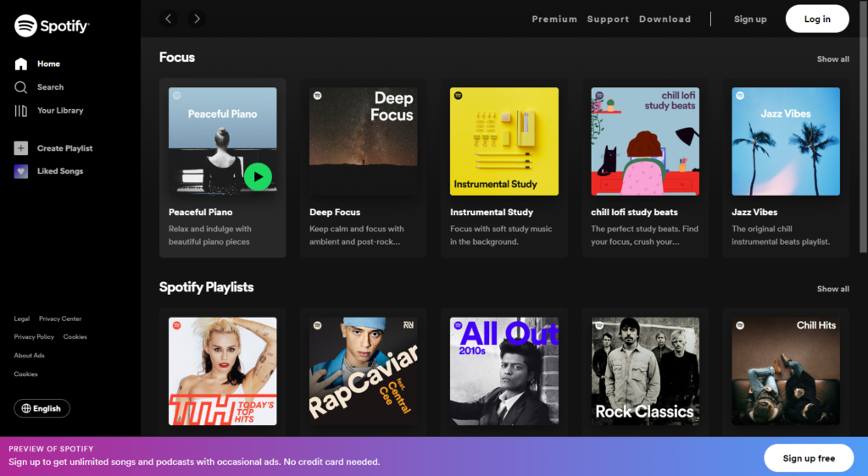Expand Focus section with Show all

coord(832,59)
